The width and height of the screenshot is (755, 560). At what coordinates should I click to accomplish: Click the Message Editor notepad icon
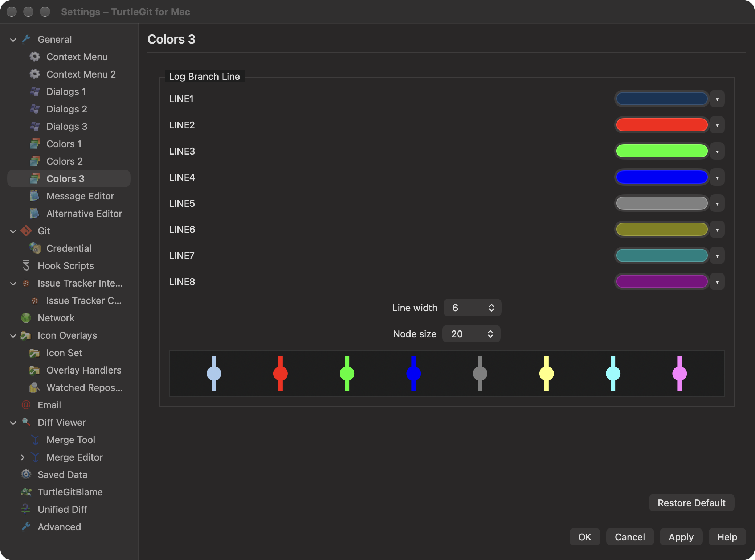(x=35, y=196)
